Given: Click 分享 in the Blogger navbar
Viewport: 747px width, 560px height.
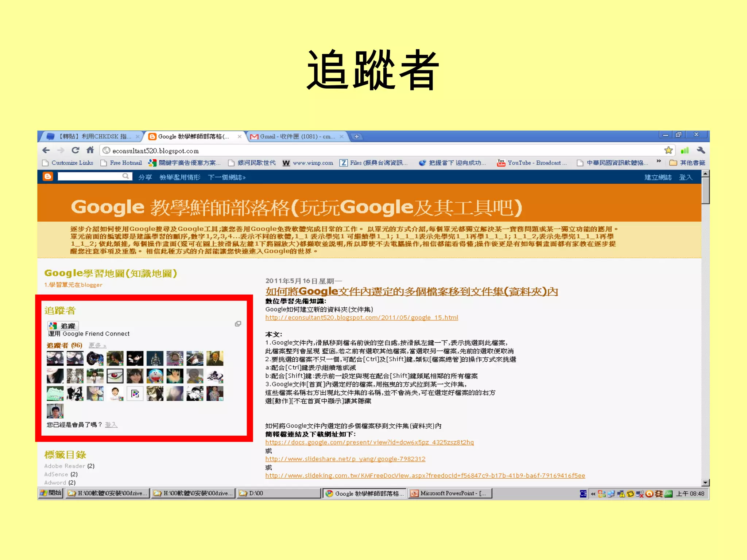Looking at the screenshot, I should 145,177.
